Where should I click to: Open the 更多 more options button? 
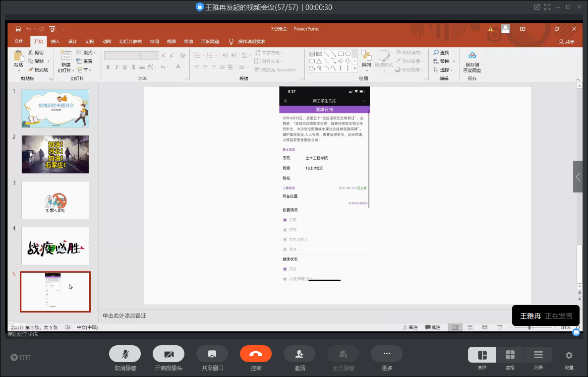pyautogui.click(x=387, y=354)
